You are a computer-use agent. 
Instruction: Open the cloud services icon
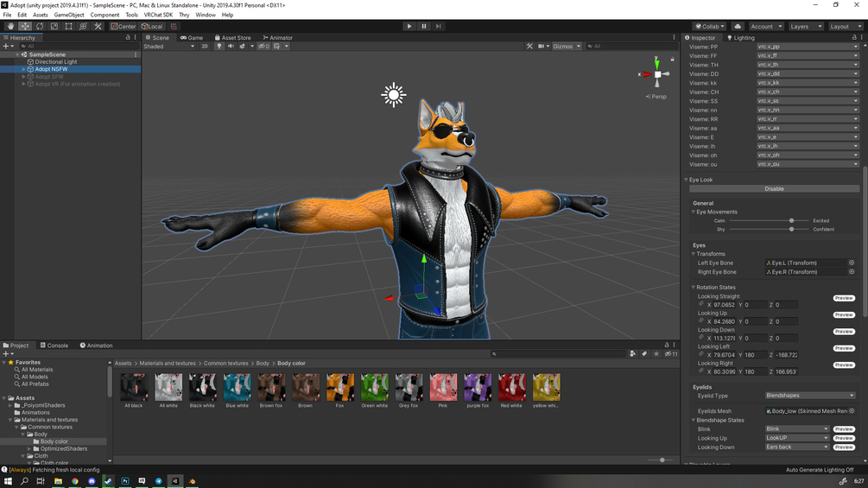738,26
